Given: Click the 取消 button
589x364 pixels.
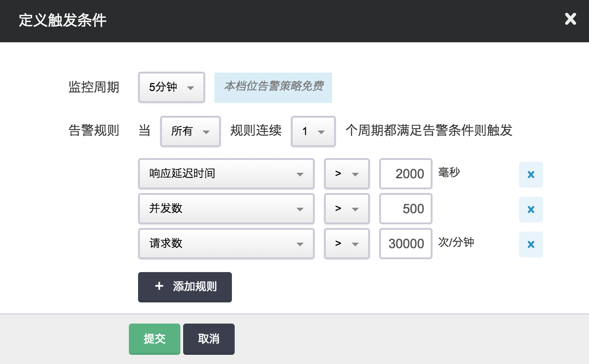Looking at the screenshot, I should tap(208, 339).
